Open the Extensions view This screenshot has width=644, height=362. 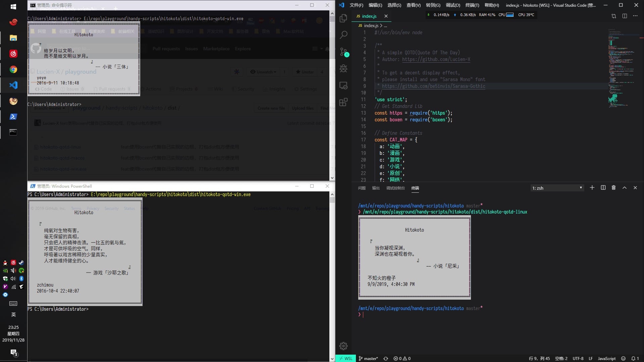tap(343, 102)
